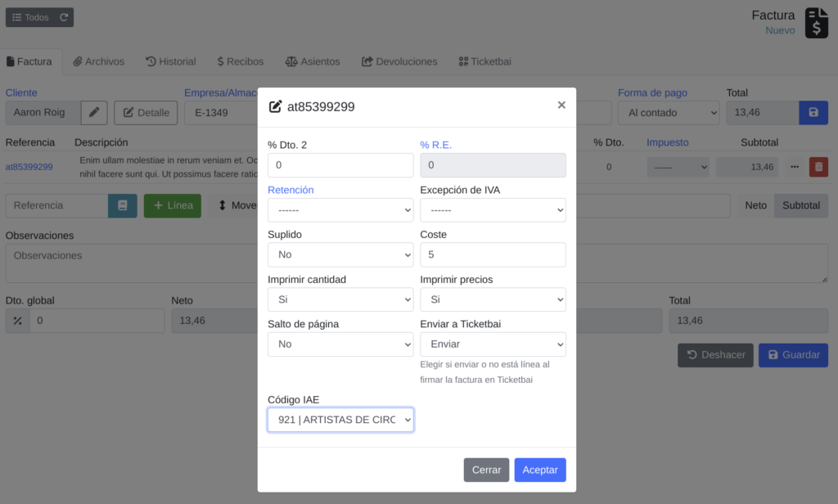Open the Retención dropdown
Image resolution: width=838 pixels, height=504 pixels.
tap(340, 210)
